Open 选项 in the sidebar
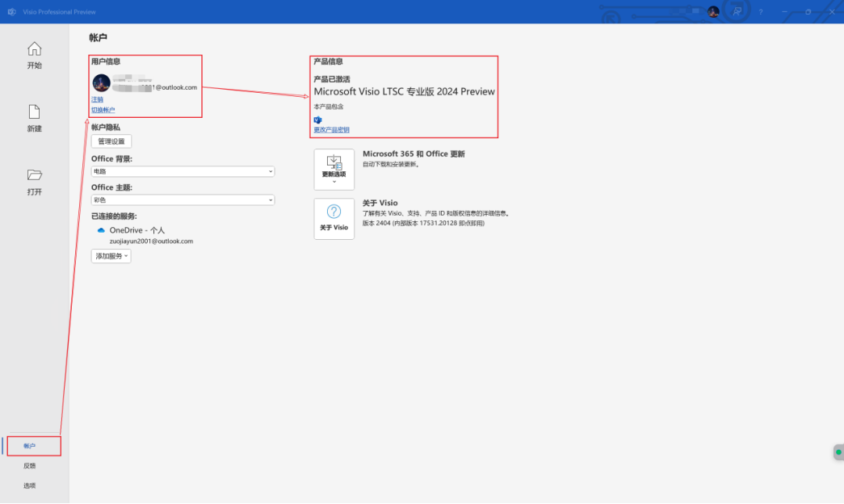Image resolution: width=844 pixels, height=504 pixels. 30,485
